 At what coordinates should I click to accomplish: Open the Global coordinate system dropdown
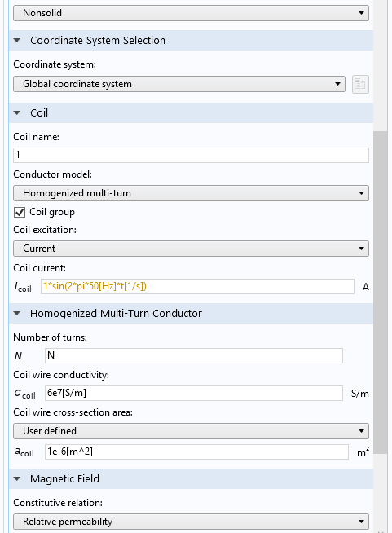[x=179, y=84]
